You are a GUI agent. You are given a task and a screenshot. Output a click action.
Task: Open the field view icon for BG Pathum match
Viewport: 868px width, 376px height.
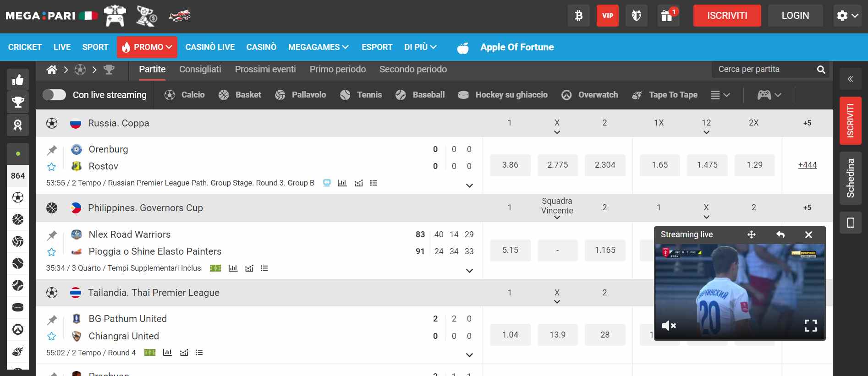point(150,353)
